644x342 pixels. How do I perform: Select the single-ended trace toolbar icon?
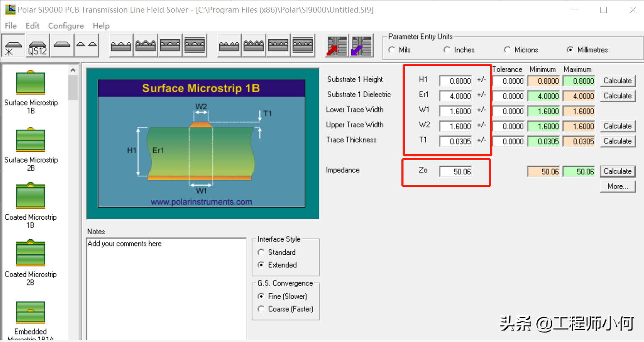coord(62,46)
